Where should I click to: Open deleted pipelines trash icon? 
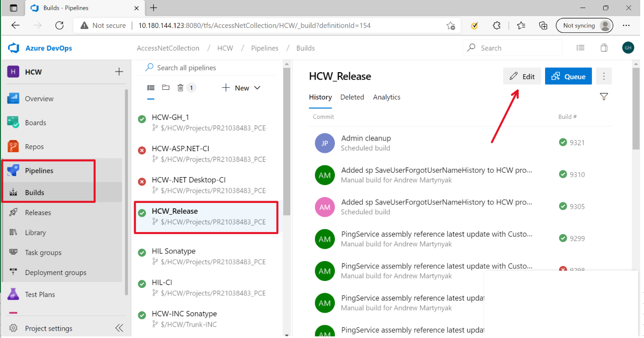click(180, 88)
